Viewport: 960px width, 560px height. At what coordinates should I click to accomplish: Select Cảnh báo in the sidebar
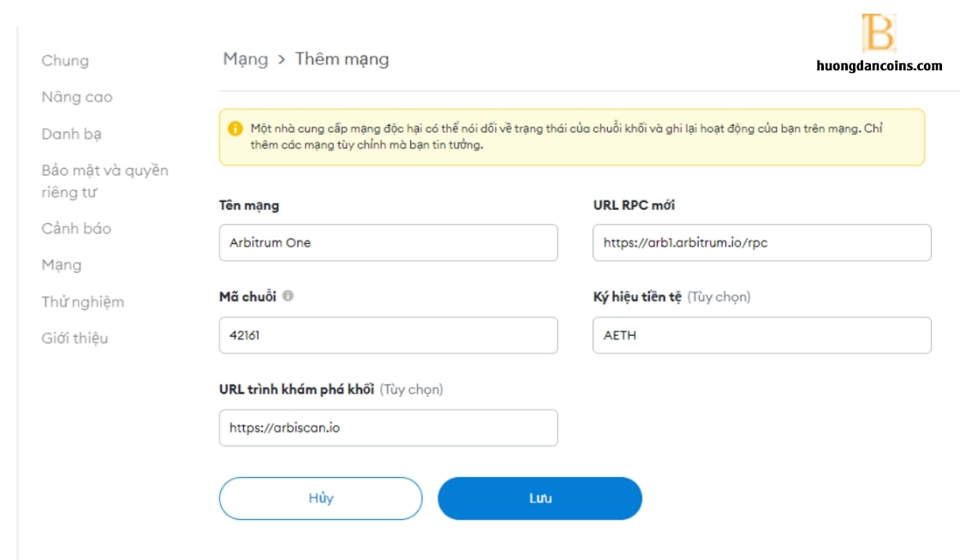(x=76, y=229)
